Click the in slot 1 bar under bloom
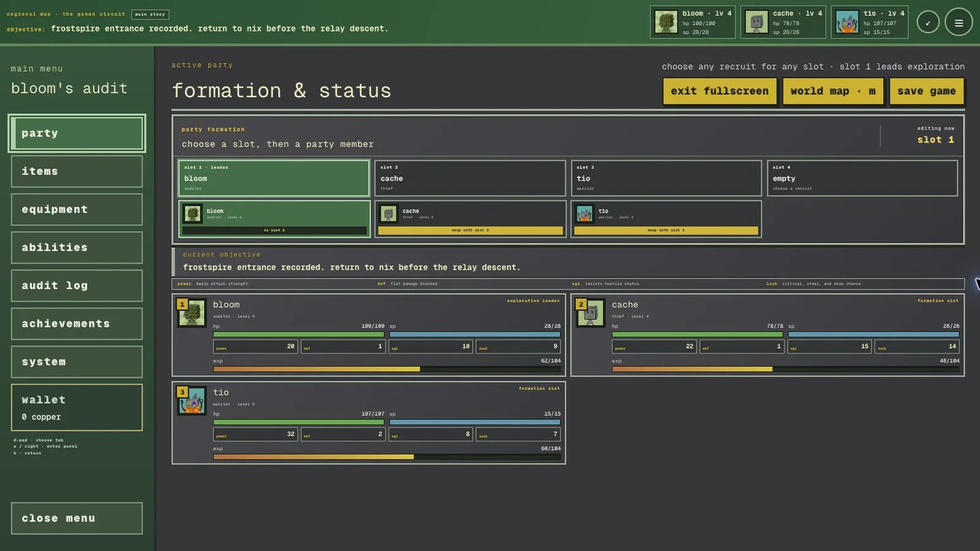Viewport: 980px width, 551px height. pos(274,230)
